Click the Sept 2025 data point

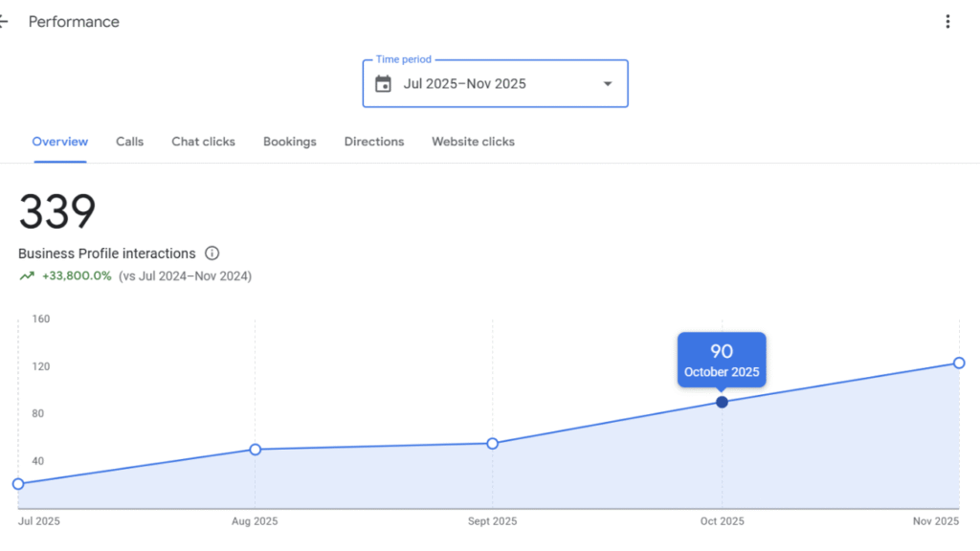pyautogui.click(x=493, y=444)
